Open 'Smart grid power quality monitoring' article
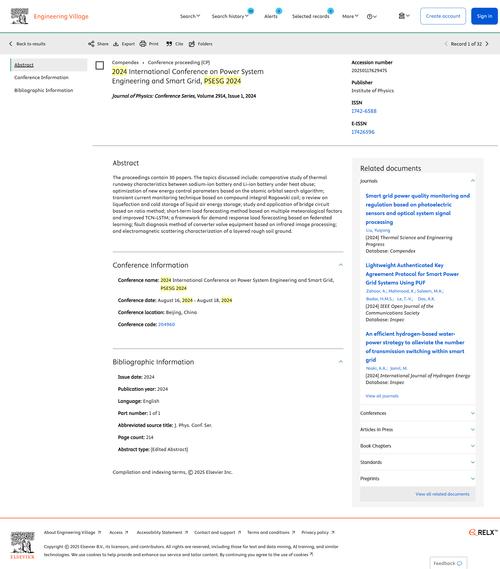 coord(418,209)
